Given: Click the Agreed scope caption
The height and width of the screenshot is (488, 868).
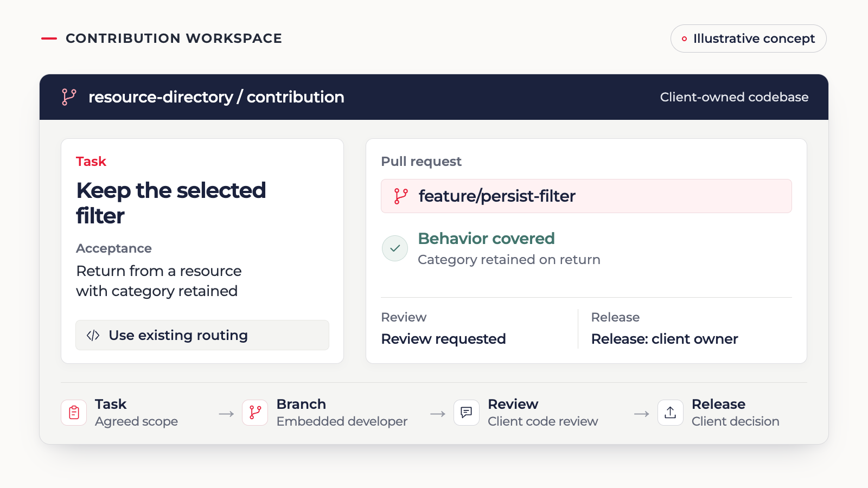Looking at the screenshot, I should [137, 421].
